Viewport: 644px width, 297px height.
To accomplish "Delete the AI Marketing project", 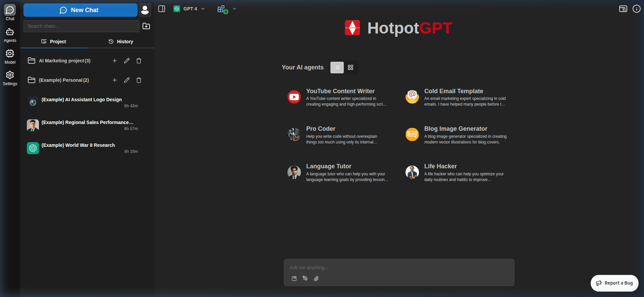I will (x=139, y=61).
